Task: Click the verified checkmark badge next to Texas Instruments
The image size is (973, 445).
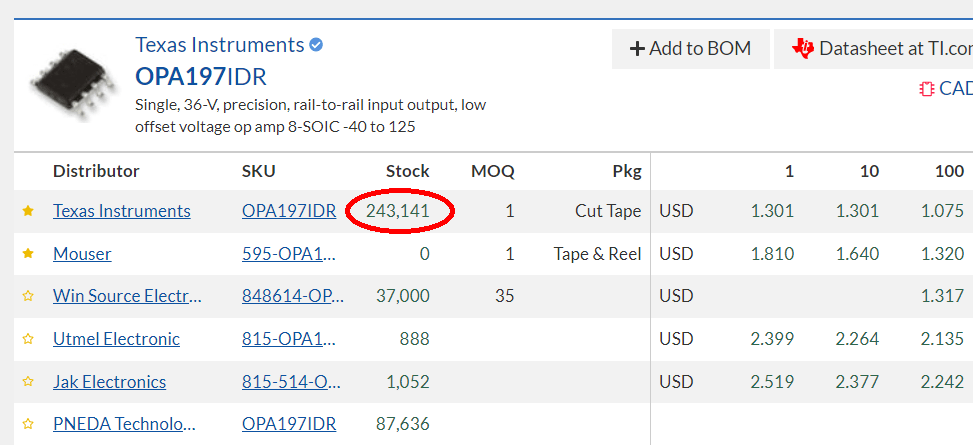Action: click(316, 45)
